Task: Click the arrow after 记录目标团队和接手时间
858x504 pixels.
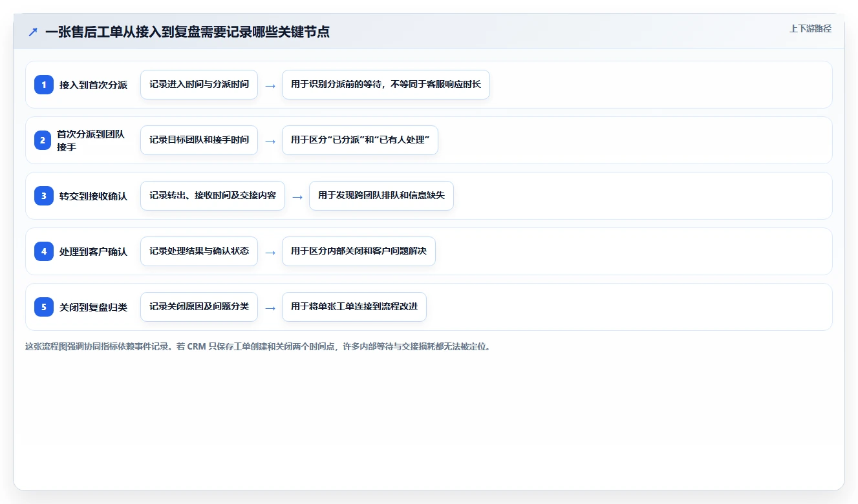Action: (x=270, y=141)
